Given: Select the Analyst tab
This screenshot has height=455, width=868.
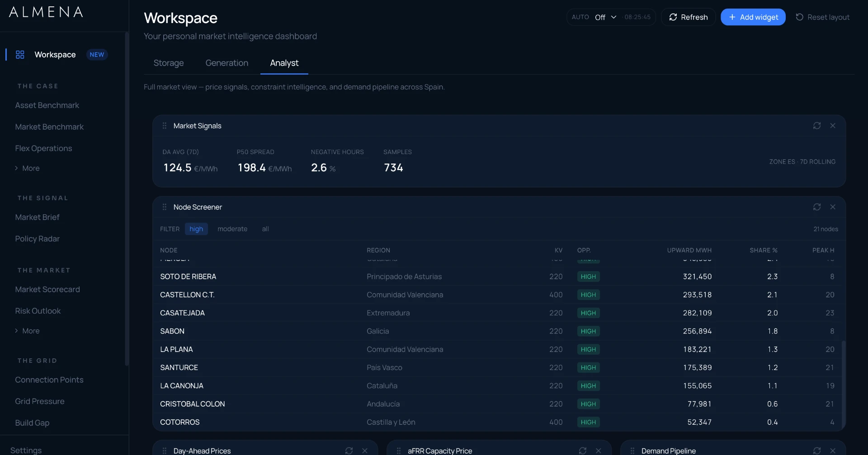Looking at the screenshot, I should pyautogui.click(x=284, y=63).
